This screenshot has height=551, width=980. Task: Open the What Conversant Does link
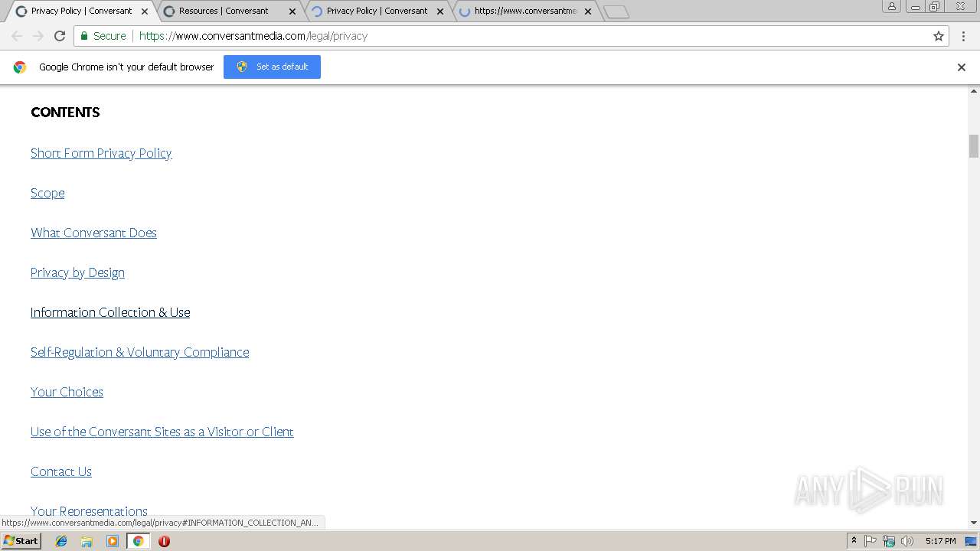click(93, 233)
